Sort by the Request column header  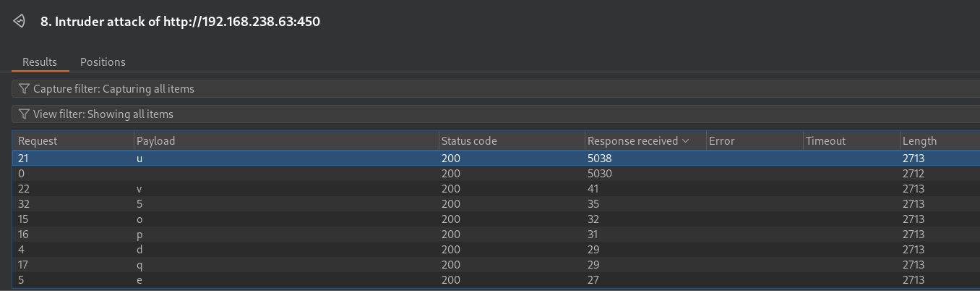73,141
